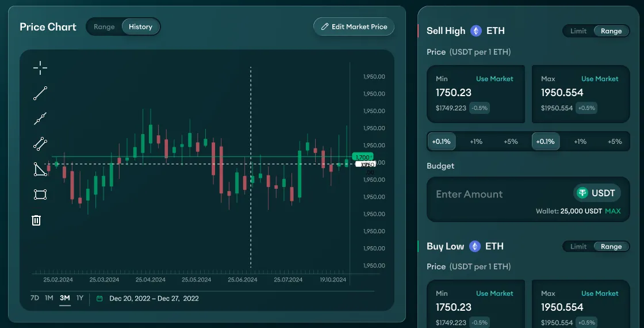This screenshot has height=328, width=644.
Task: Apply +5% to Sell High Max price
Action: pos(615,142)
